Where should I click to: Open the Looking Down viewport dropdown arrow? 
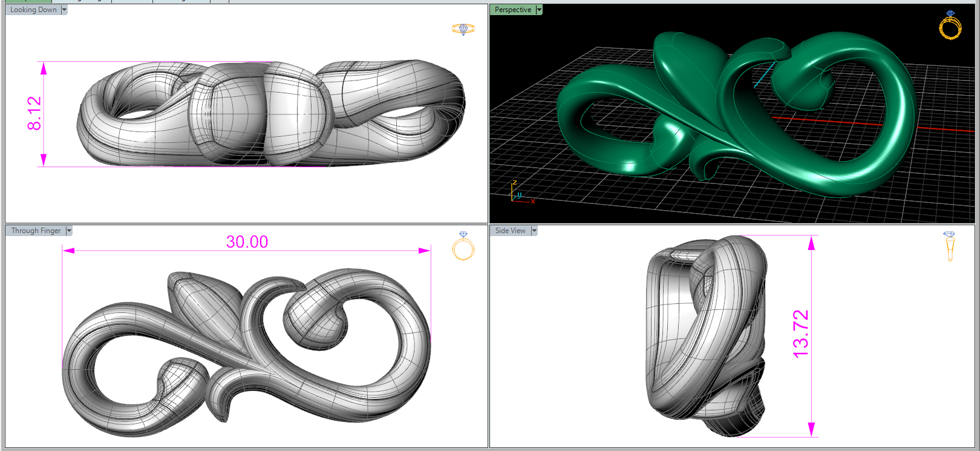64,10
